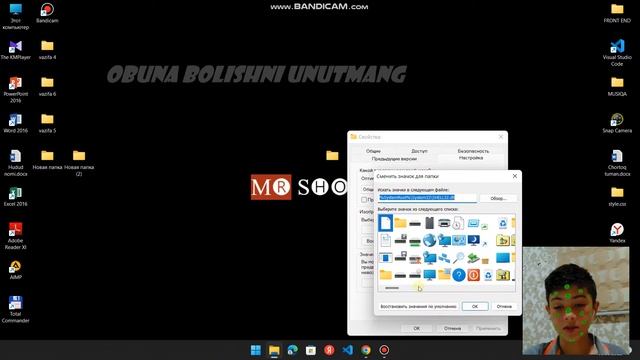Select the MUSIQA folder

(x=617, y=87)
